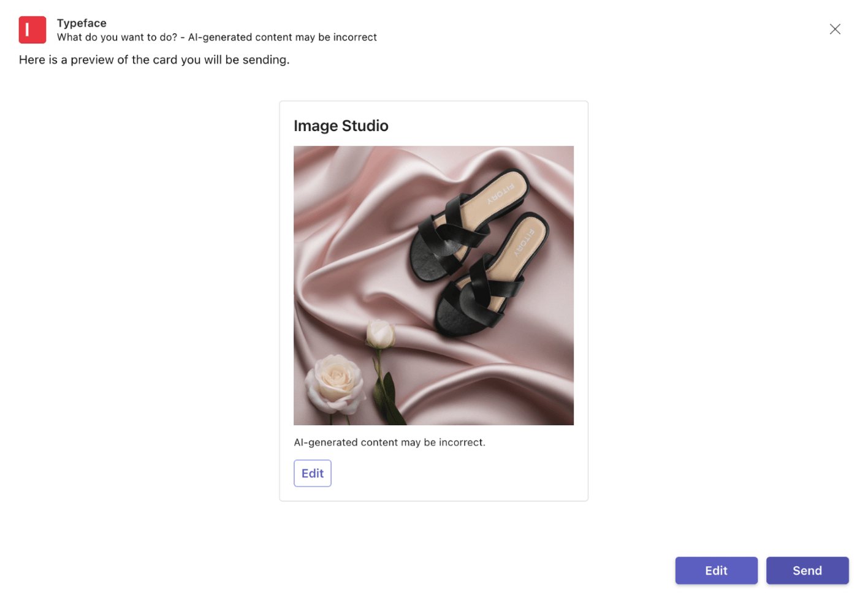Click the AI-generated content disclaimer text

click(389, 442)
